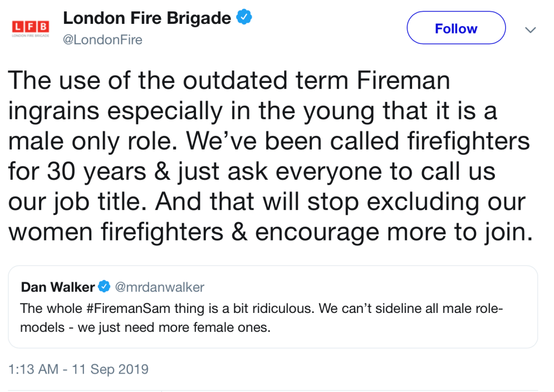The height and width of the screenshot is (392, 554).
Task: Click the @mrdanwalker handle
Action: [x=159, y=286]
